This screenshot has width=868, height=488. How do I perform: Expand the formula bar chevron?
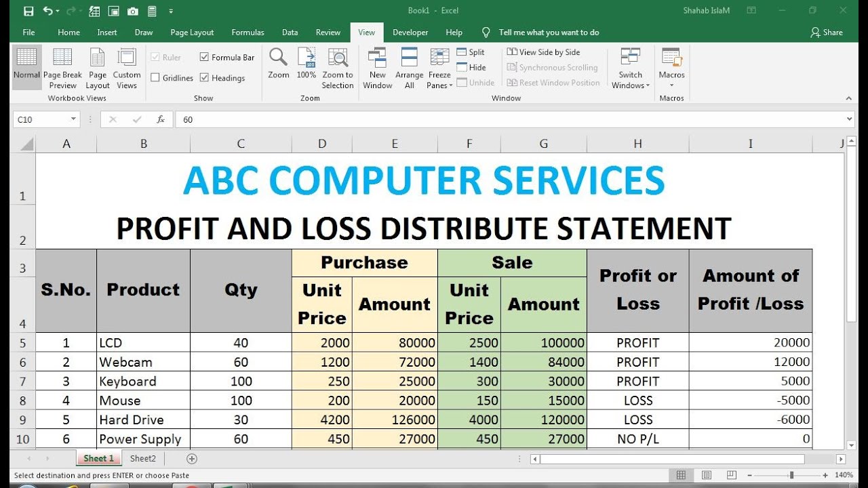point(850,119)
